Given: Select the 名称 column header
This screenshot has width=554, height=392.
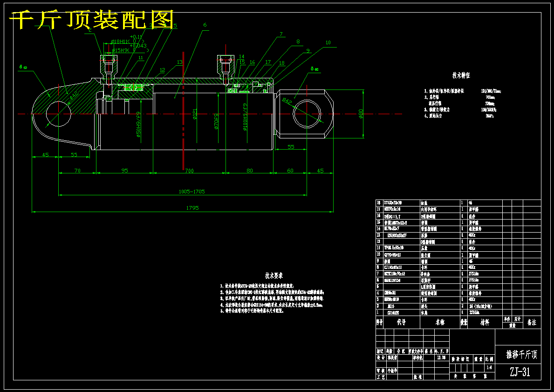Looking at the screenshot, I should tap(440, 323).
